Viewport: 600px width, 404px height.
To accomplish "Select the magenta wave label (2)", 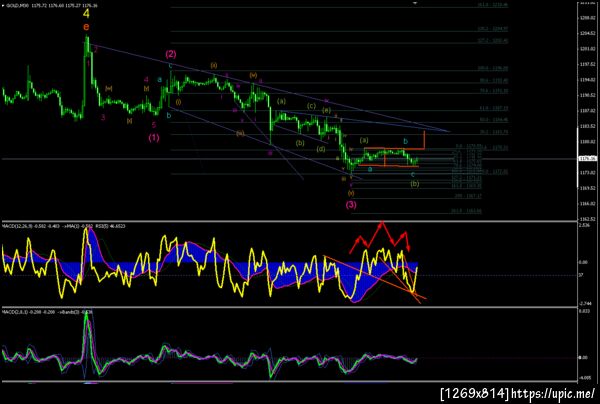I will tap(171, 54).
